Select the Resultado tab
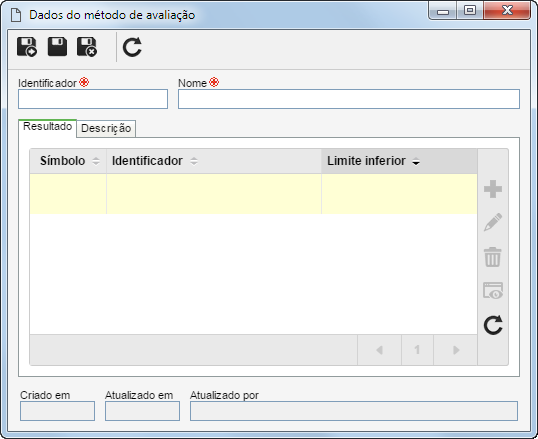 47,127
